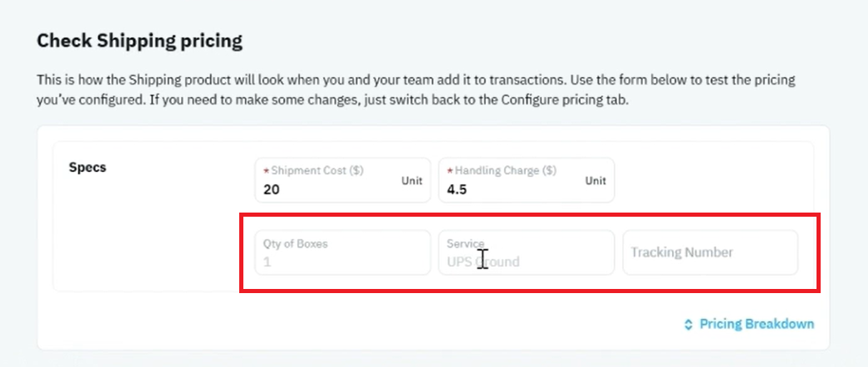Select the Qty of Boxes field
This screenshot has height=367, width=868.
tap(343, 252)
